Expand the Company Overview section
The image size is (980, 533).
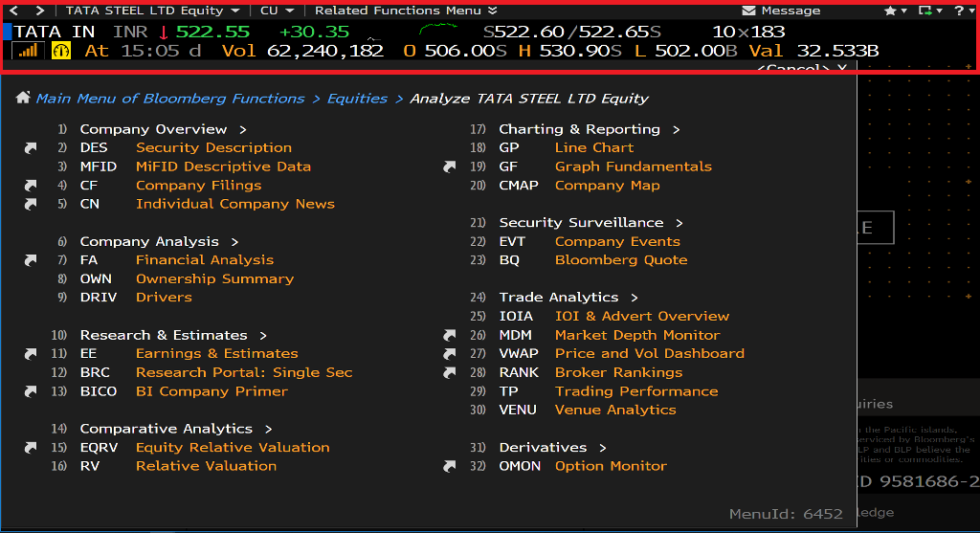pyautogui.click(x=162, y=129)
